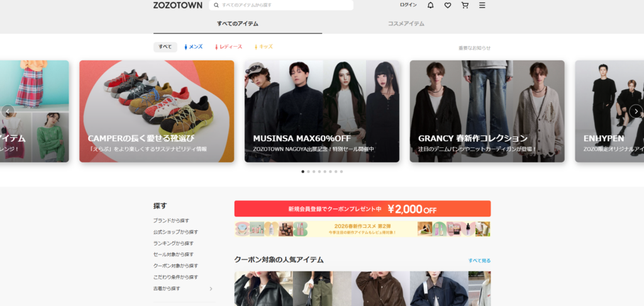644x306 pixels.
Task: Click the ログイン link
Action: (408, 5)
